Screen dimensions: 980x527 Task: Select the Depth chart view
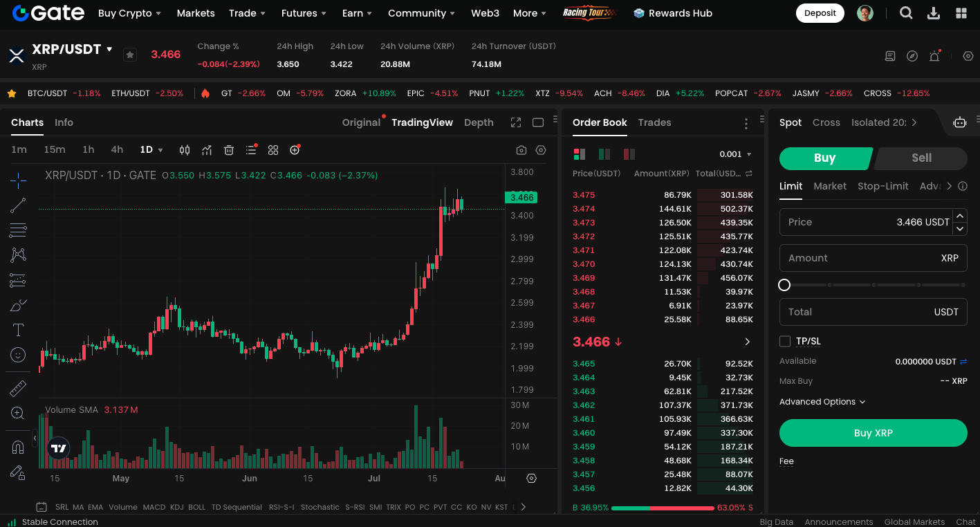(x=479, y=122)
